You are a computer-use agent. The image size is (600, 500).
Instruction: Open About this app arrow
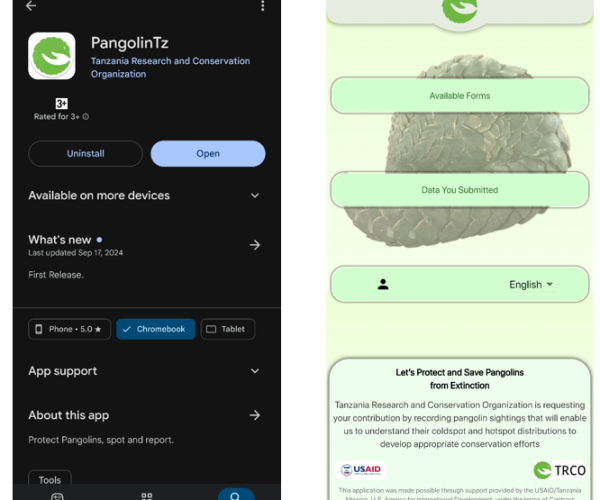[x=255, y=415]
